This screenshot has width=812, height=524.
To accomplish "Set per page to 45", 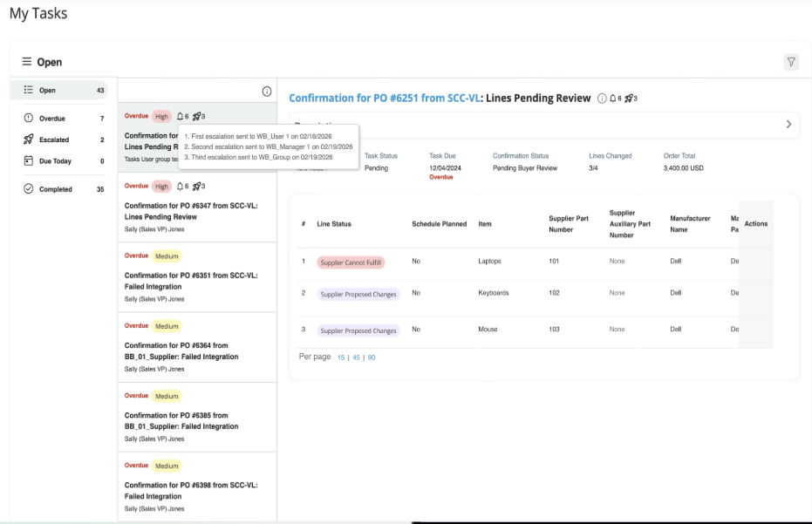I will [x=356, y=357].
